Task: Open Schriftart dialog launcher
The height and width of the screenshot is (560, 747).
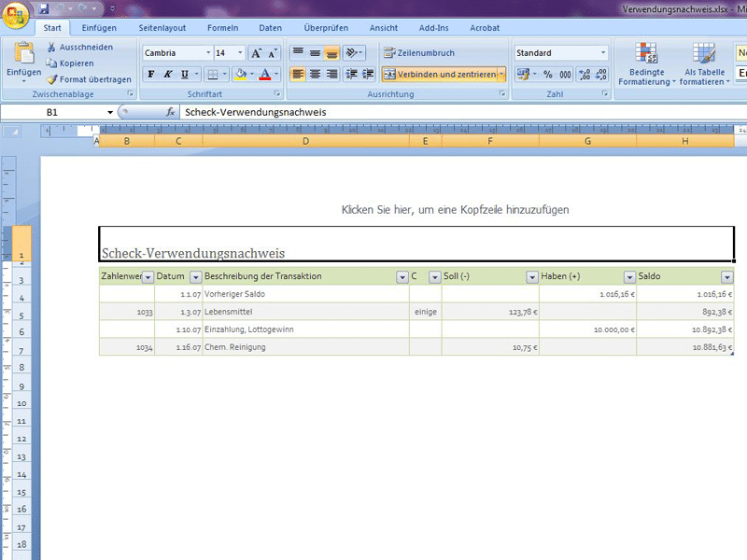Action: tap(277, 94)
